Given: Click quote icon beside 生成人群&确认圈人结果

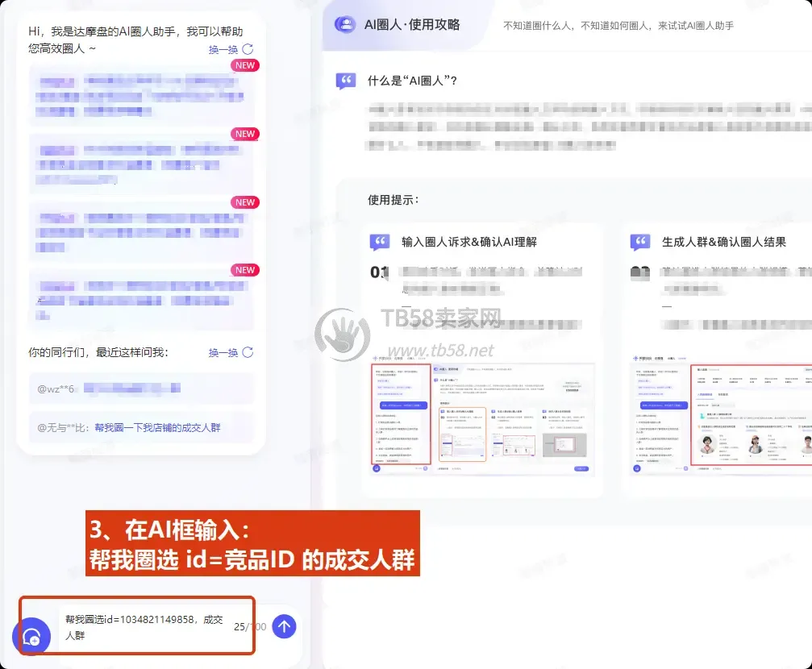Looking at the screenshot, I should point(640,243).
